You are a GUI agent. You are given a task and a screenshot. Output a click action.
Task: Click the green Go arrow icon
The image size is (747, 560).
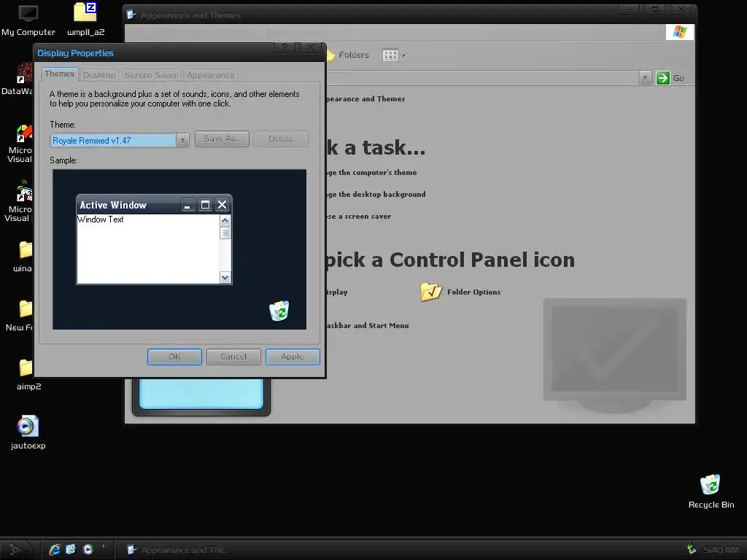662,78
